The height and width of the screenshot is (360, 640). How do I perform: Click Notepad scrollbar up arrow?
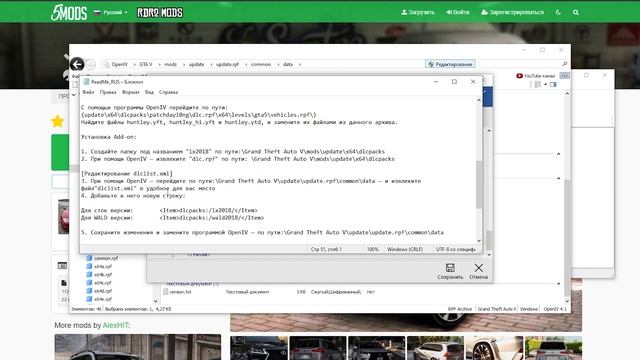pos(479,100)
